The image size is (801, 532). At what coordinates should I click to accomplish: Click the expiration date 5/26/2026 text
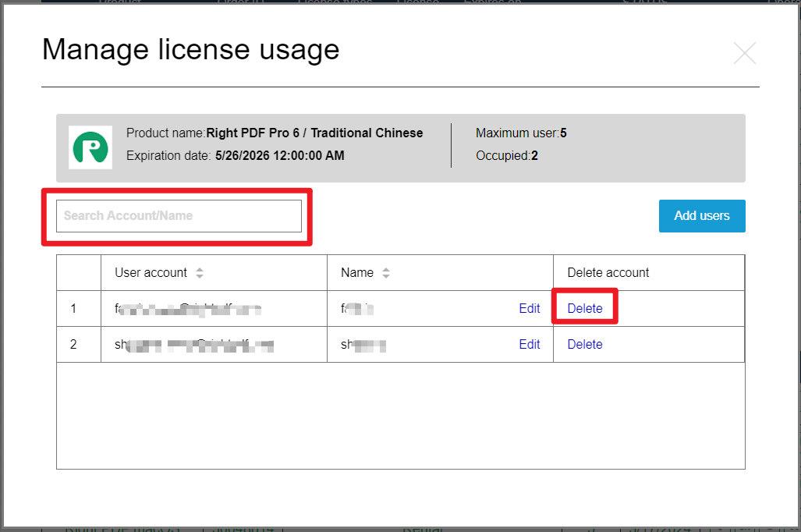point(279,155)
